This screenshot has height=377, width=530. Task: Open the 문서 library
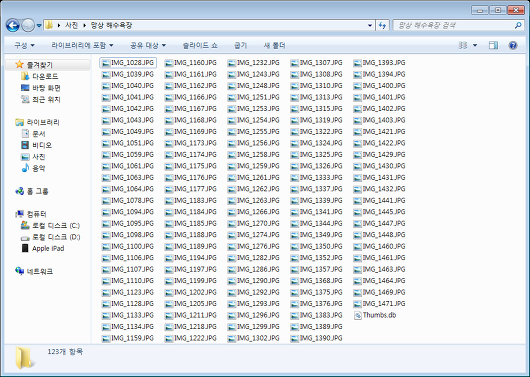[x=39, y=134]
